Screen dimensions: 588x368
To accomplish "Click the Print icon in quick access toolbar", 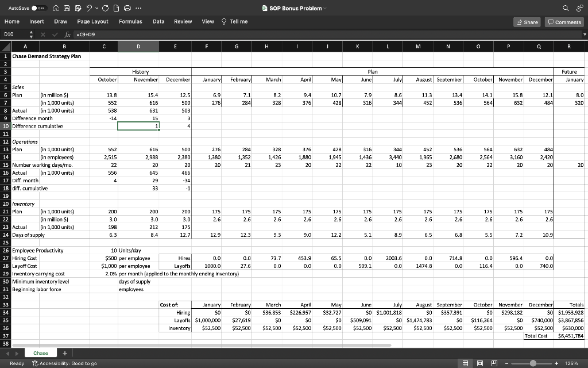I will point(128,8).
